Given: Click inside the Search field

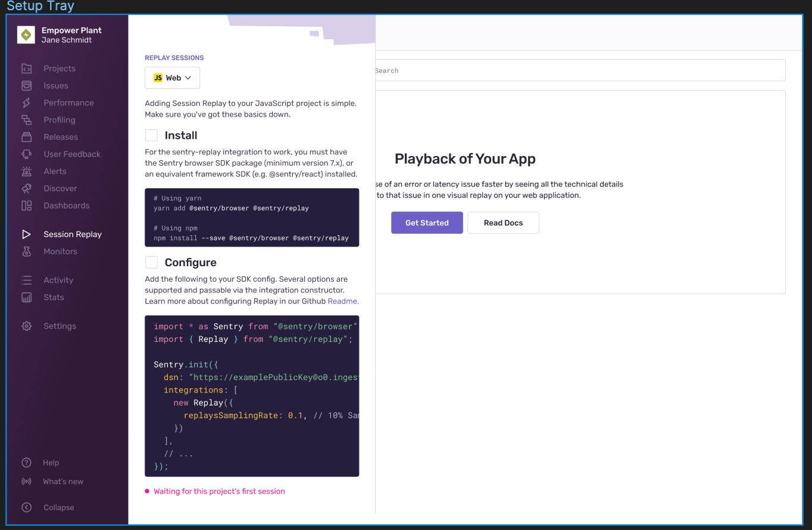Looking at the screenshot, I should click(x=577, y=70).
